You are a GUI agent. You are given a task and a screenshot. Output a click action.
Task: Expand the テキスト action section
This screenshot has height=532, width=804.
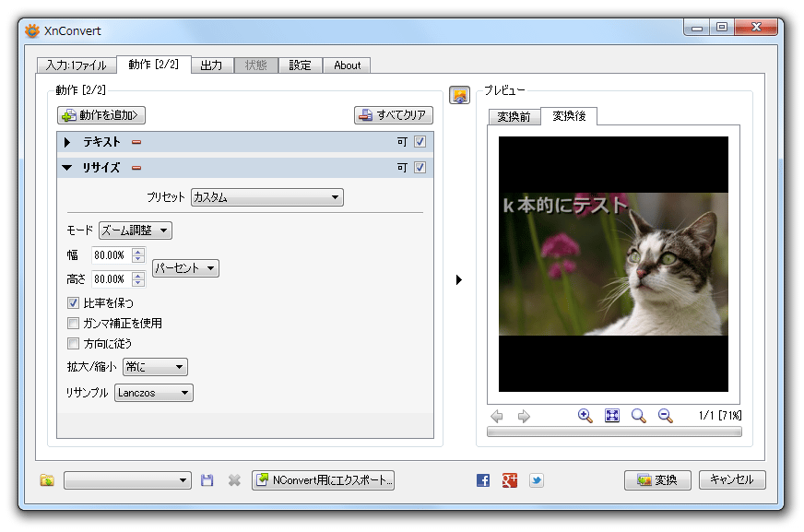(67, 142)
